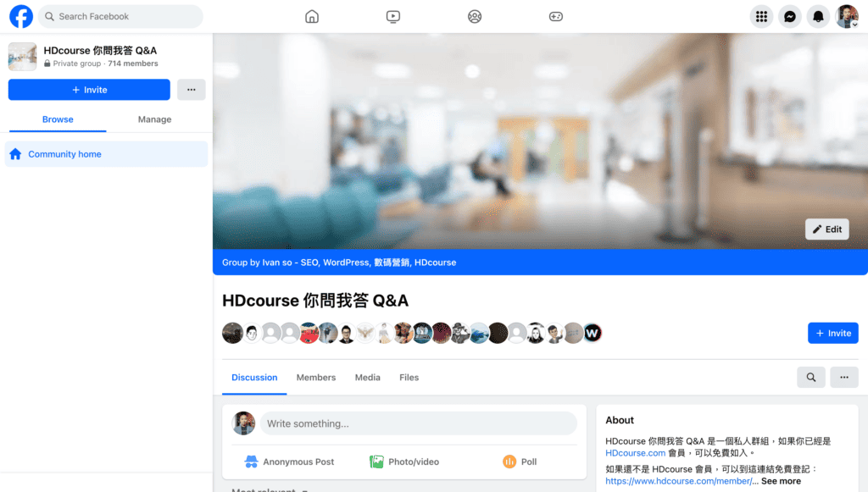This screenshot has height=492, width=868.
Task: Click the sidebar group title HDcourse 你問我答 Q&A
Action: click(x=100, y=50)
